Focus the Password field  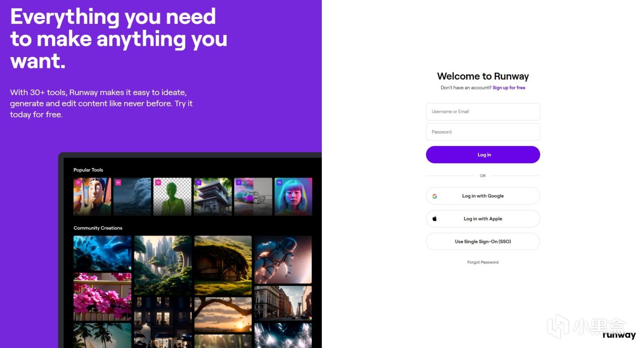tap(483, 132)
